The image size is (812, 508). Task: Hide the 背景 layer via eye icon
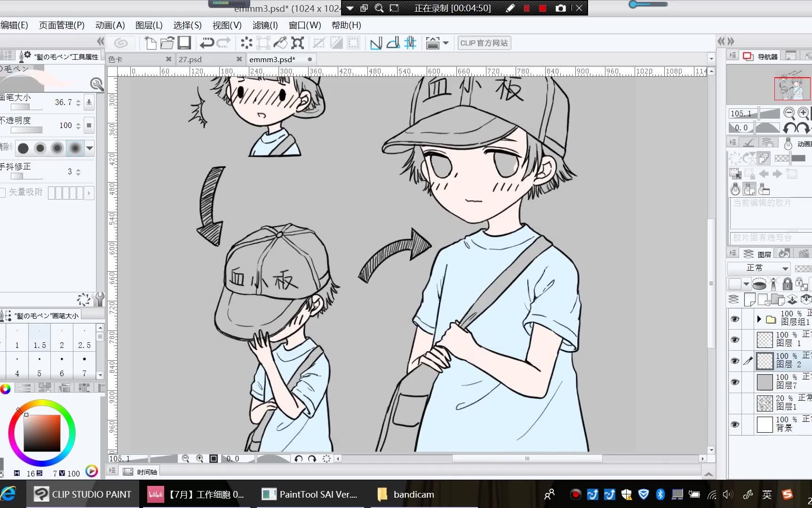[735, 424]
